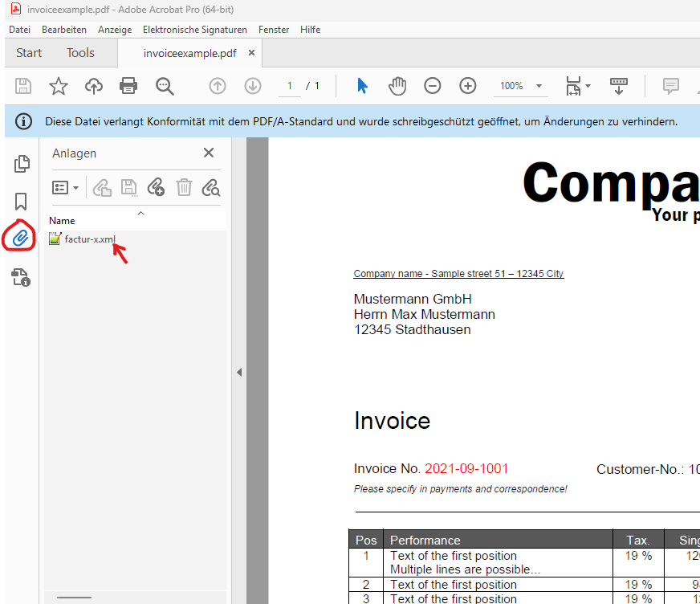Click the invoice number 2021-09-1001
The width and height of the screenshot is (700, 604).
pos(466,468)
